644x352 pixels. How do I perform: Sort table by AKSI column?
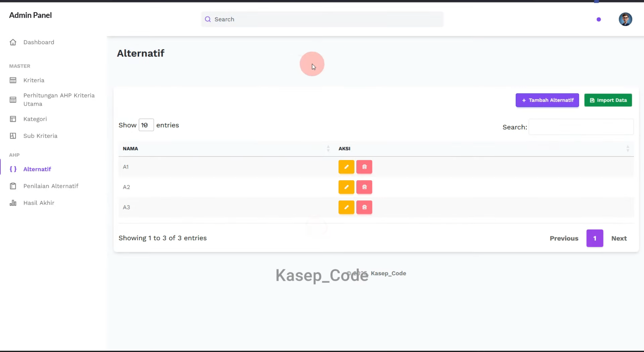(x=484, y=149)
